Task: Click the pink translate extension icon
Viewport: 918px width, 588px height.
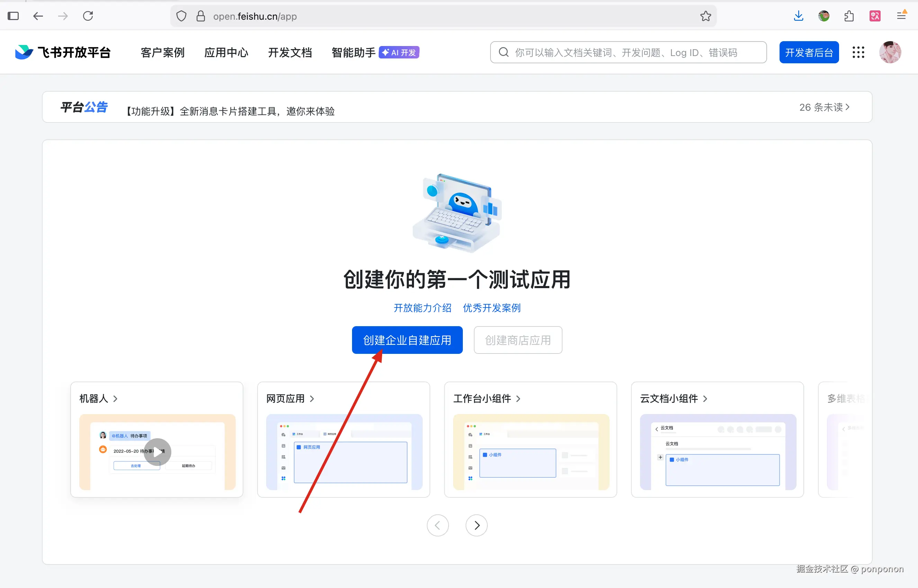Action: (875, 16)
